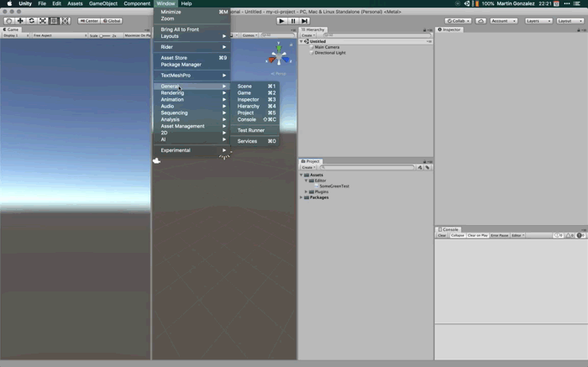Expand the Plugins folder
The width and height of the screenshot is (588, 367).
tap(306, 192)
